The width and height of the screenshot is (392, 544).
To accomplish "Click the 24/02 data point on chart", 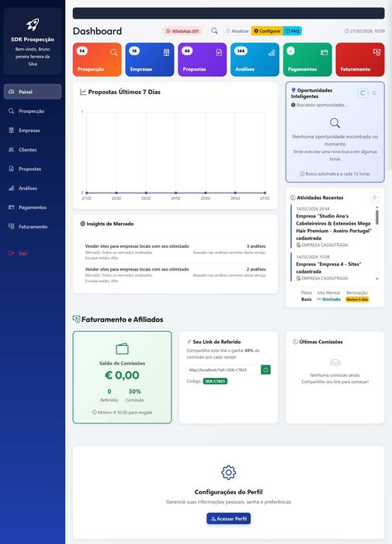I will point(175,193).
